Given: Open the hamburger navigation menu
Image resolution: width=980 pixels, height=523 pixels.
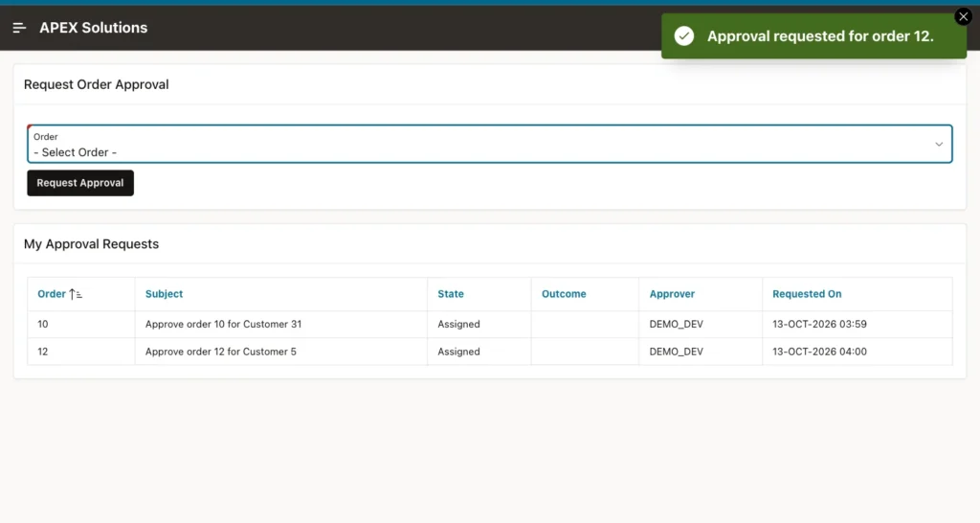Looking at the screenshot, I should tap(19, 28).
